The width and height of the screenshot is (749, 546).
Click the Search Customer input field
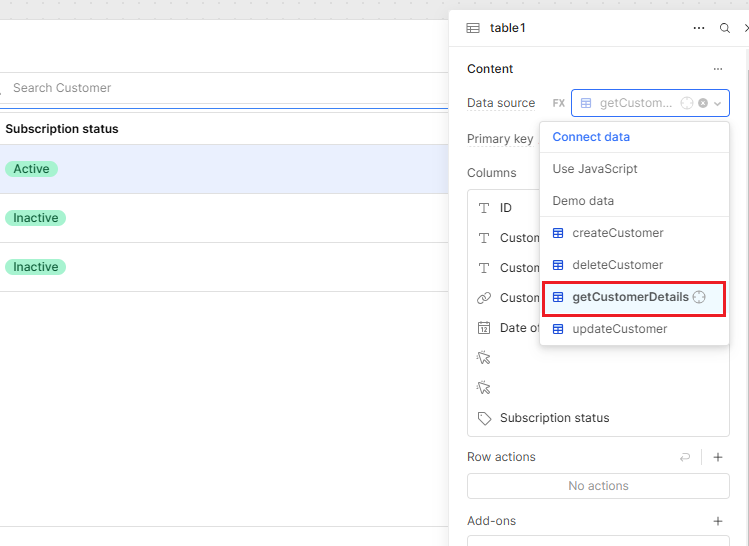[x=224, y=88]
